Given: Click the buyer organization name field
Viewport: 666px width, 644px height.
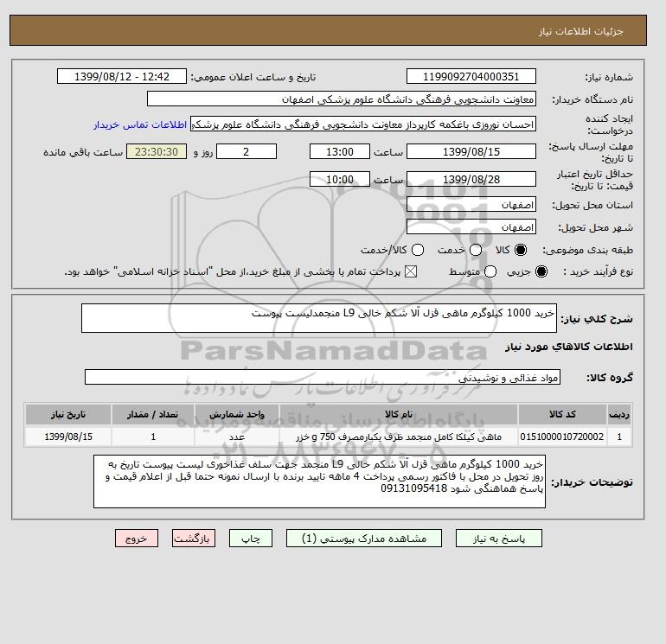Looking at the screenshot, I should click(342, 99).
